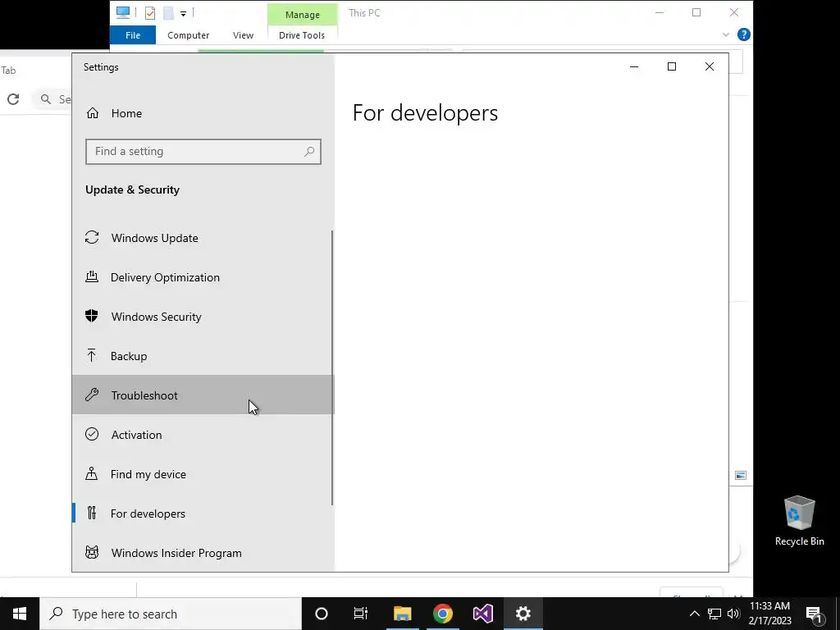This screenshot has height=630, width=840.
Task: Open Google Chrome from taskbar
Action: click(442, 614)
